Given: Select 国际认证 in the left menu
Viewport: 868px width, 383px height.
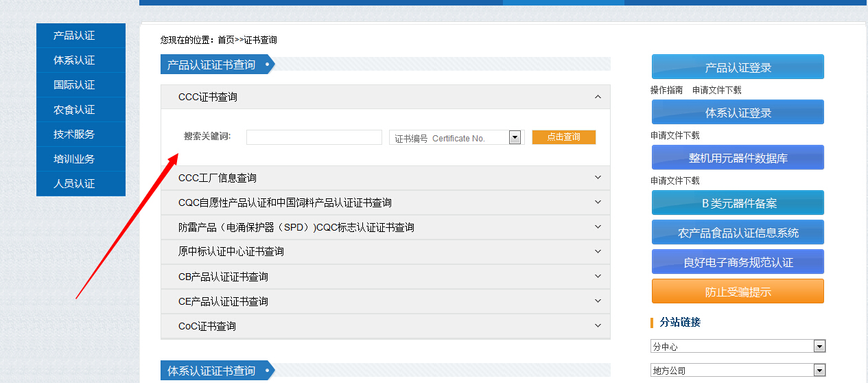Looking at the screenshot, I should (x=74, y=85).
